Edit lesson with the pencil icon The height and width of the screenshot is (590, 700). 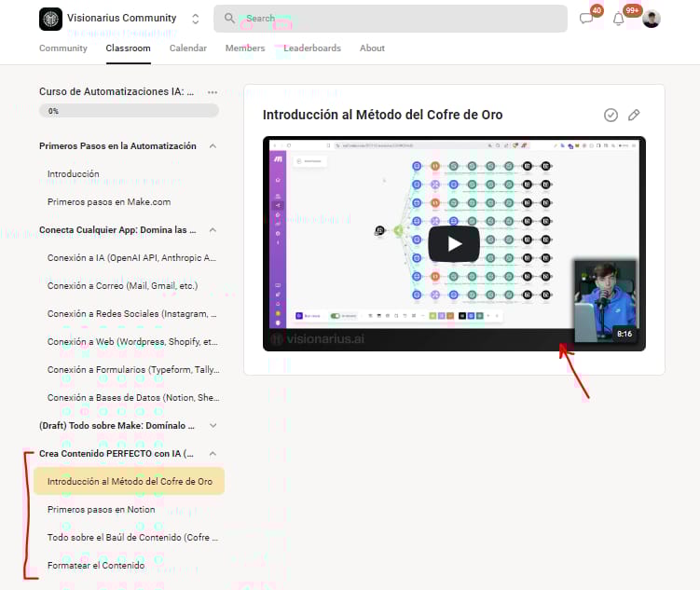point(634,116)
